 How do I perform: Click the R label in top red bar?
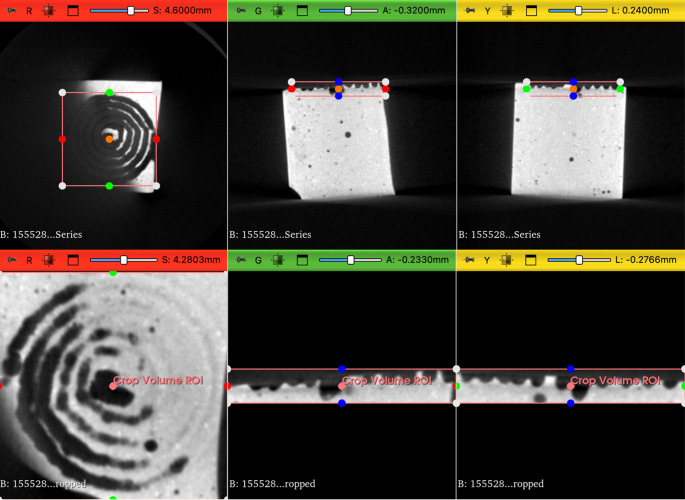[x=29, y=11]
